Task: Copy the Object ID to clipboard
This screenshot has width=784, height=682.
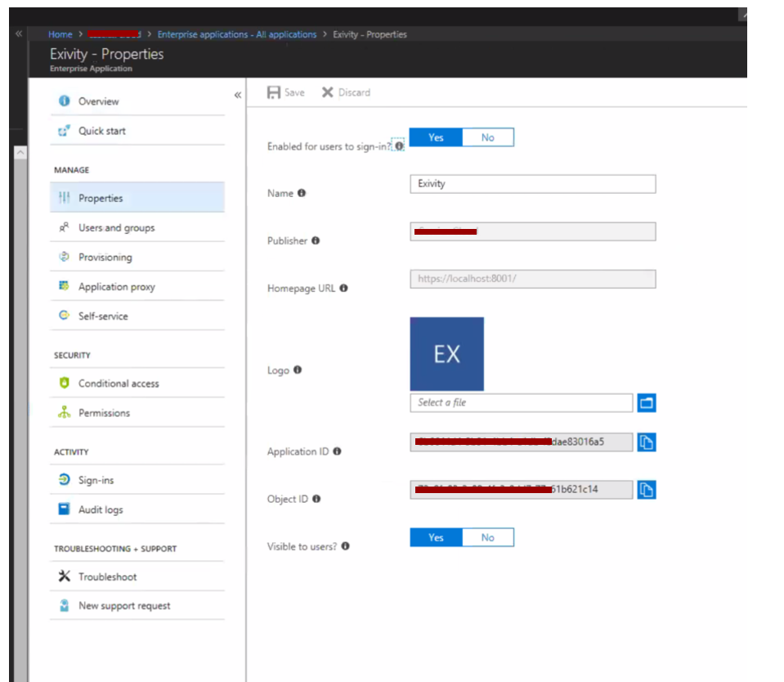Action: coord(647,490)
